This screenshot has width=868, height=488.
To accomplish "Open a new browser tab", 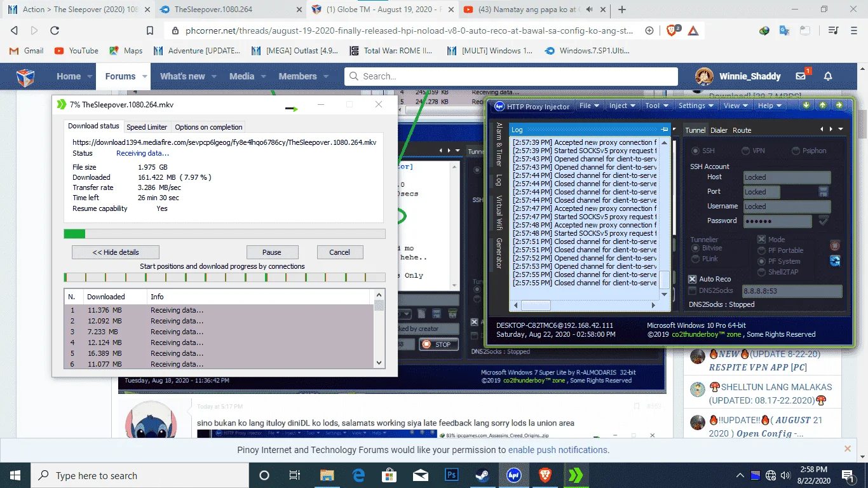I will [622, 10].
